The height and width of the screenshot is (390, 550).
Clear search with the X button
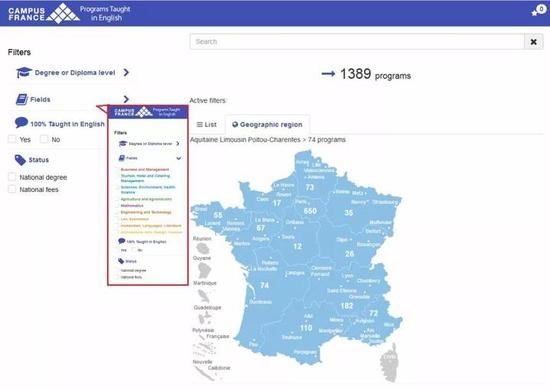(x=534, y=42)
